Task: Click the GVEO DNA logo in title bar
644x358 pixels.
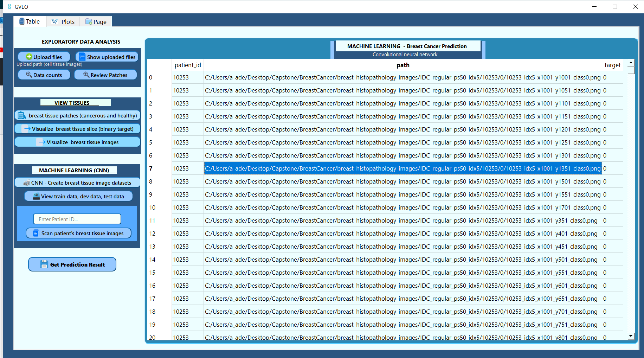Action: pyautogui.click(x=9, y=7)
